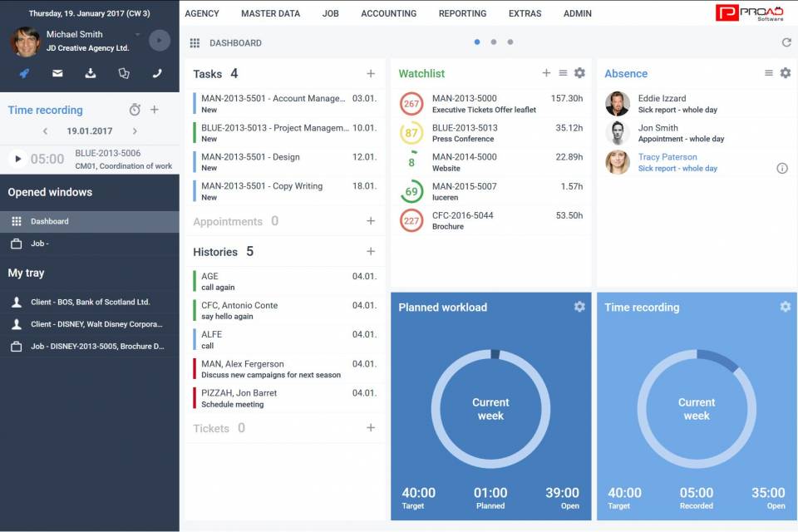Open the ACCOUNTING menu
The width and height of the screenshot is (798, 532).
pyautogui.click(x=388, y=13)
